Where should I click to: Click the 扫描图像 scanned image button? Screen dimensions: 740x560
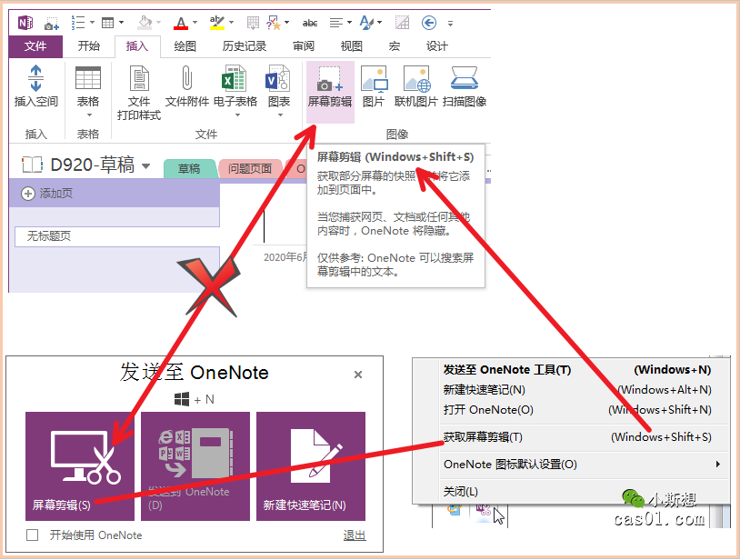(x=465, y=87)
